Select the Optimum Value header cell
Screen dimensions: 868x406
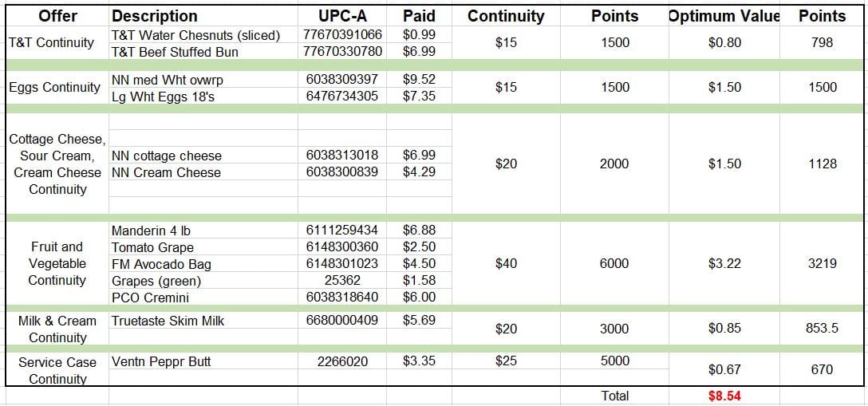tap(724, 16)
